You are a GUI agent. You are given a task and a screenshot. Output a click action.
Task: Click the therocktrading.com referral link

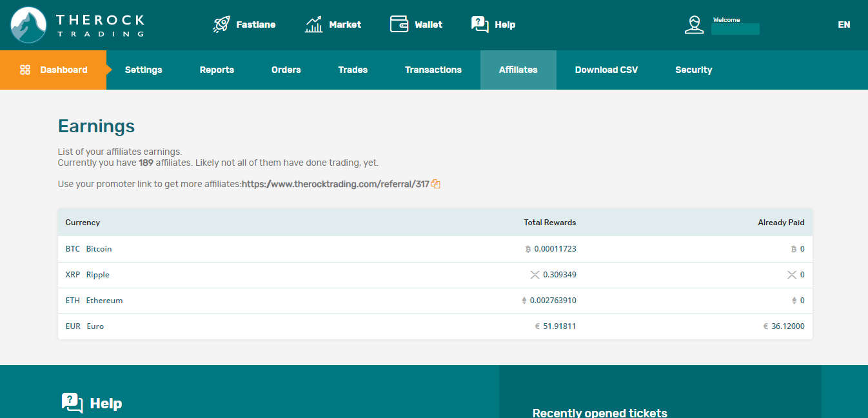[335, 184]
